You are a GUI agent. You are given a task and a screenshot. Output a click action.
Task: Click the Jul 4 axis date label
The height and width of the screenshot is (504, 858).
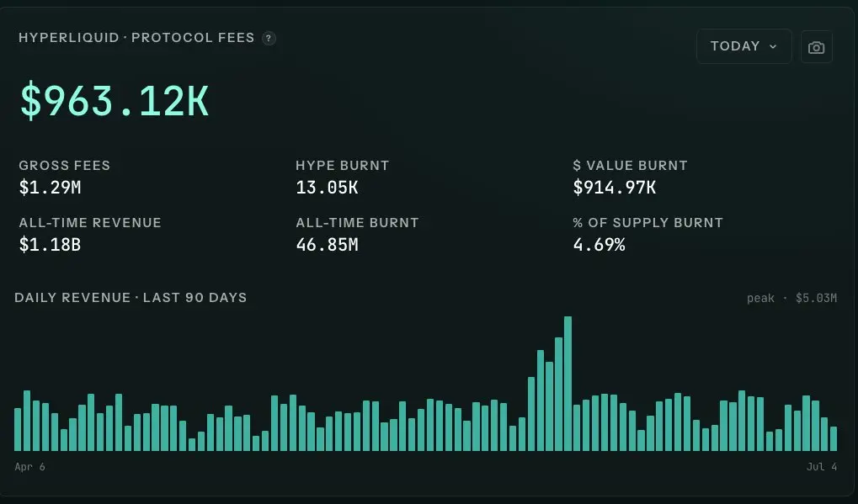click(821, 467)
